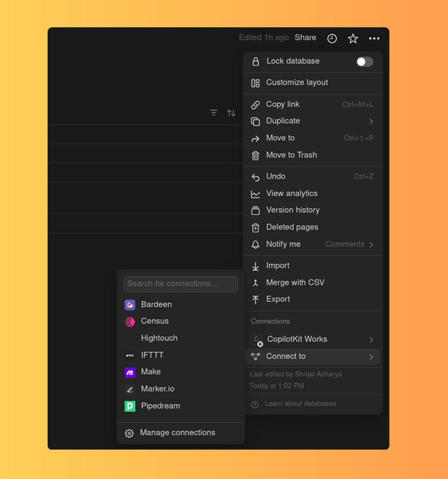Click the CopilotKit Works avatar icon
448x479 pixels.
[x=256, y=340]
